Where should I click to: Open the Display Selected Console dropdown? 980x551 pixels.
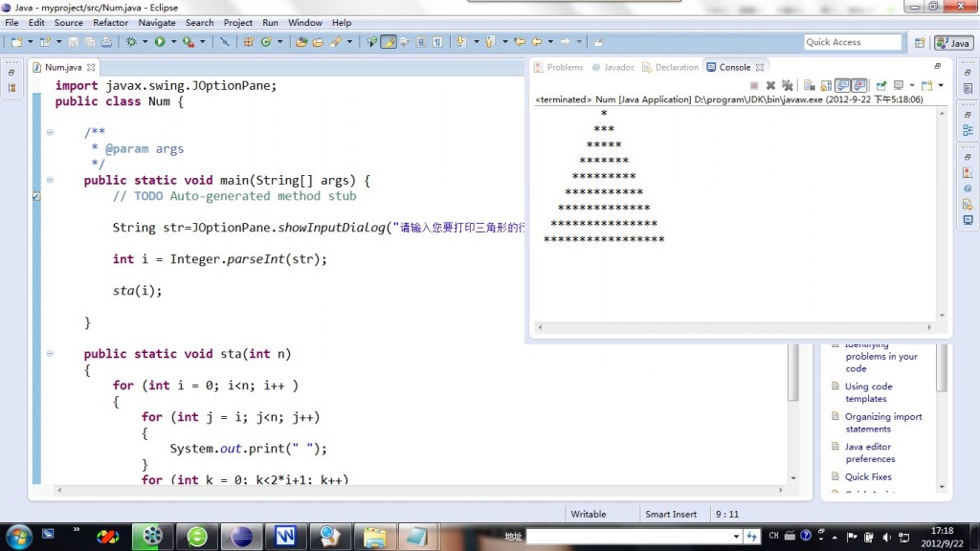click(912, 85)
